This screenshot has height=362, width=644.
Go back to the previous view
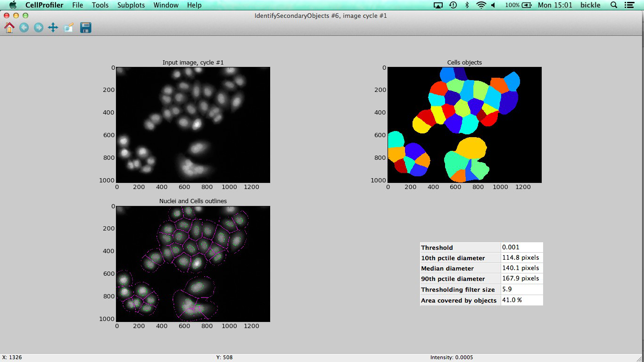[24, 27]
